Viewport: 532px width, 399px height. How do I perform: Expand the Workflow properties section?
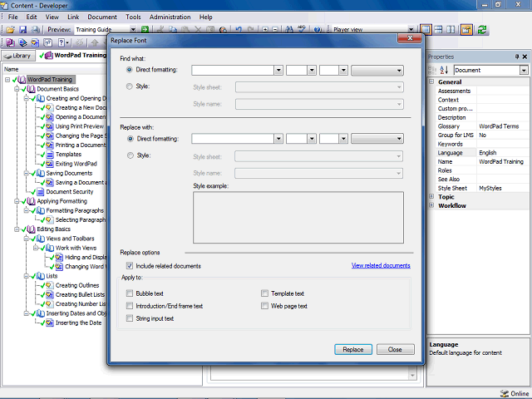coord(431,205)
